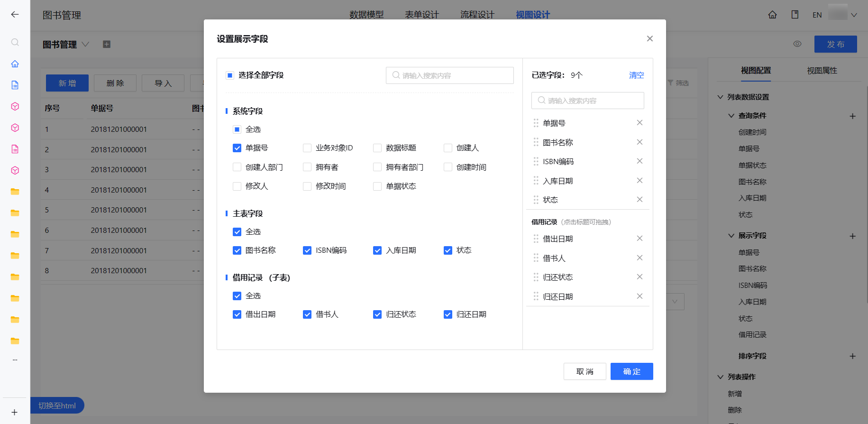Image resolution: width=868 pixels, height=424 pixels.
Task: Check the 数据标题 checkbox
Action: (377, 148)
